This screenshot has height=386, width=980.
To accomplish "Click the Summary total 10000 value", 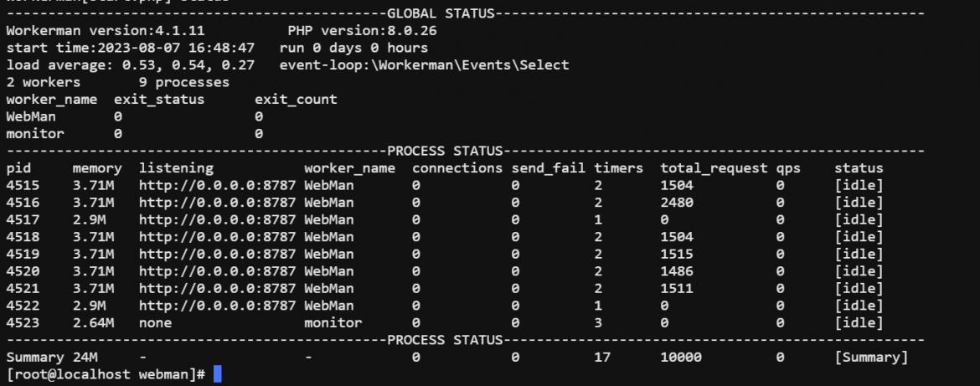I will (681, 358).
